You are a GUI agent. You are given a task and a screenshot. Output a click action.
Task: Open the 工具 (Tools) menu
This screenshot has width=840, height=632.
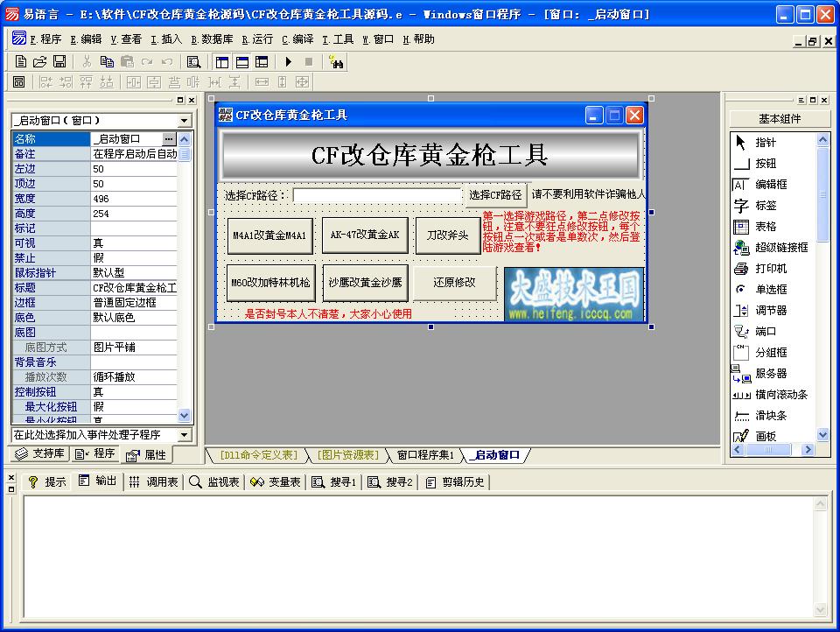[x=338, y=39]
